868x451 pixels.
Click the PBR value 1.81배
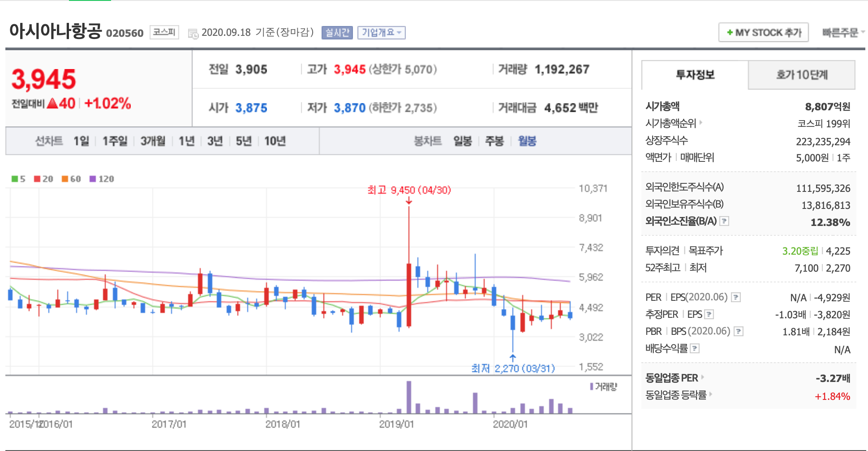point(796,332)
